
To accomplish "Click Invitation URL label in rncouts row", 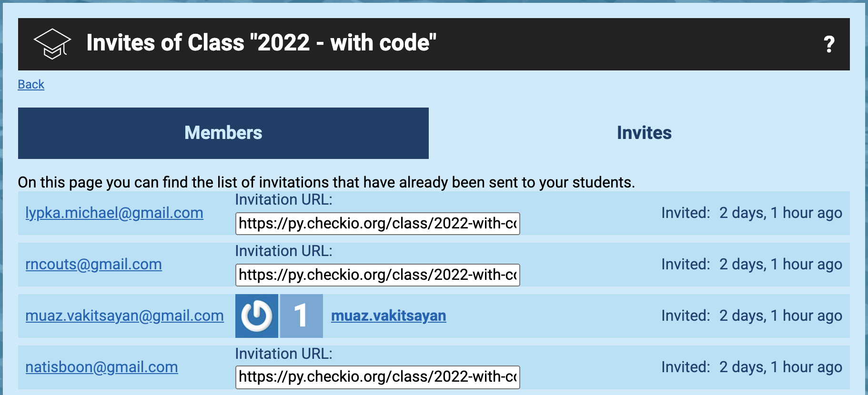I will click(284, 251).
